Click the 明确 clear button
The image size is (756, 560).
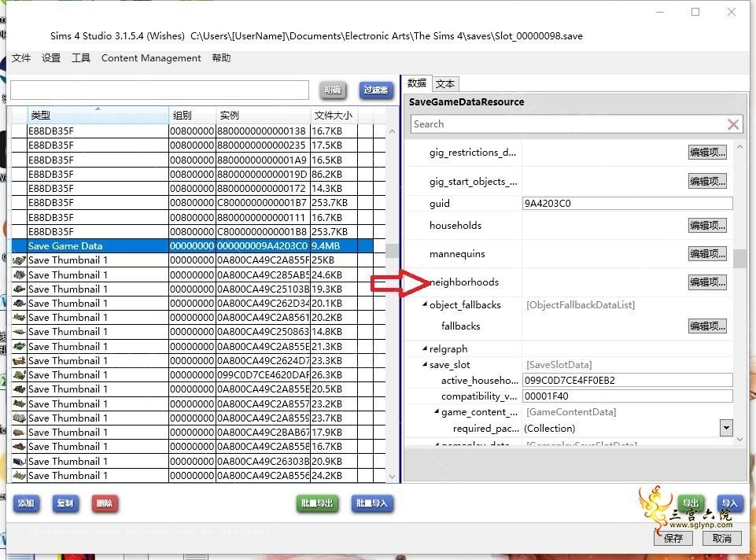point(333,90)
